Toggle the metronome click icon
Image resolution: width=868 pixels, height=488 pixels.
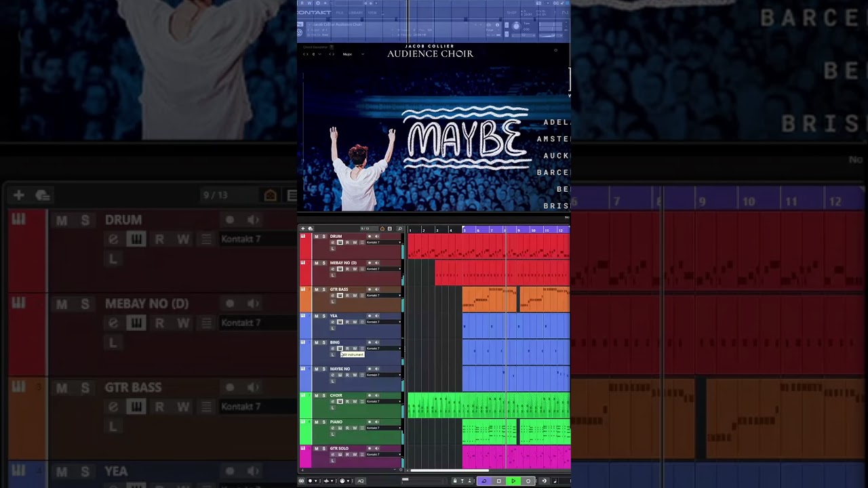544,481
